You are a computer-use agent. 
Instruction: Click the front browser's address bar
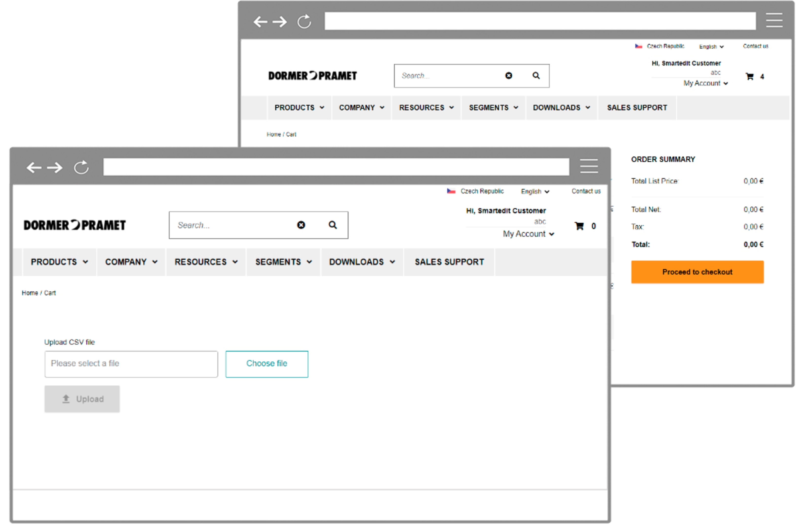336,167
